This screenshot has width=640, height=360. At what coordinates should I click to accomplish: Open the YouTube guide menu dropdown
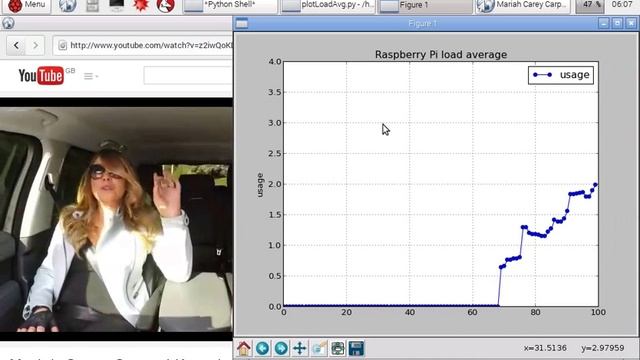tap(91, 76)
